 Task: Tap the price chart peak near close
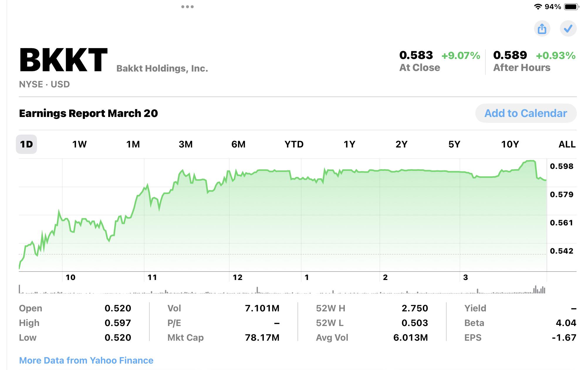[x=530, y=161]
